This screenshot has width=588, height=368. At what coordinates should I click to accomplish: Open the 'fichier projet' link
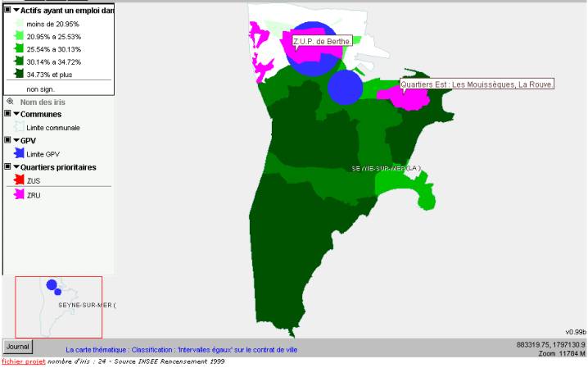pyautogui.click(x=24, y=361)
